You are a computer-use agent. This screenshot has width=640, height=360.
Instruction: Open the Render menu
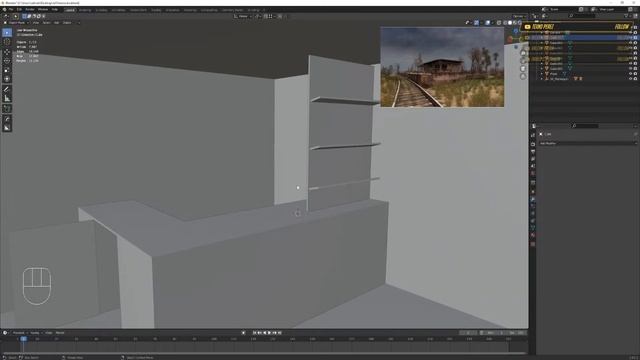[x=30, y=9]
